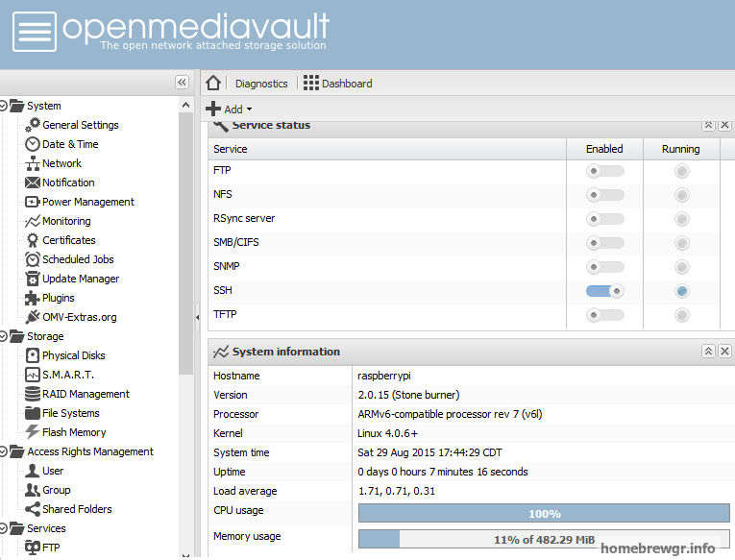Image resolution: width=735 pixels, height=560 pixels.
Task: Click the CPU usage progress bar
Action: click(544, 513)
